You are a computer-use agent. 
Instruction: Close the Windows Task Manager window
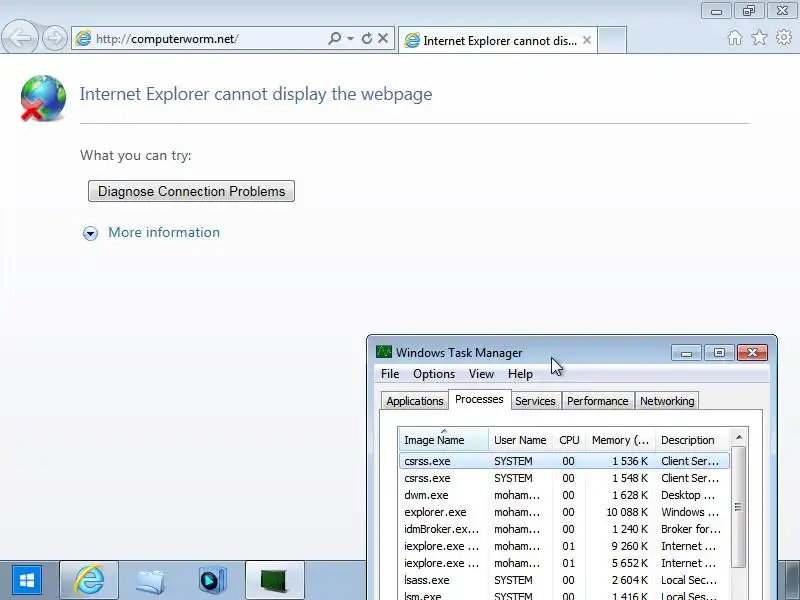click(752, 353)
